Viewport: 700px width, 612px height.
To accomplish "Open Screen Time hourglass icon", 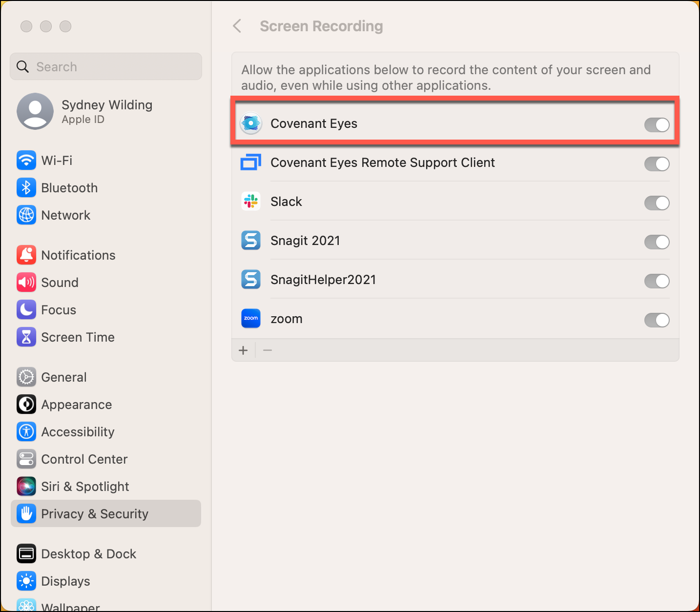I will [x=26, y=337].
